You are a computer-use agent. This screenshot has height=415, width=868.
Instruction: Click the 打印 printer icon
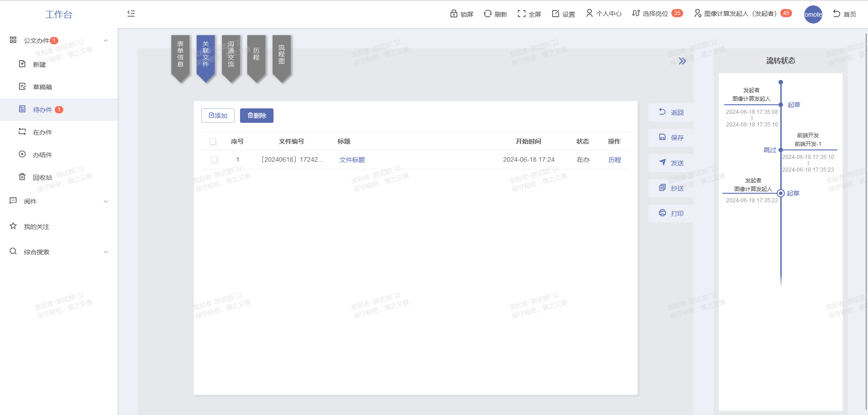(x=662, y=213)
